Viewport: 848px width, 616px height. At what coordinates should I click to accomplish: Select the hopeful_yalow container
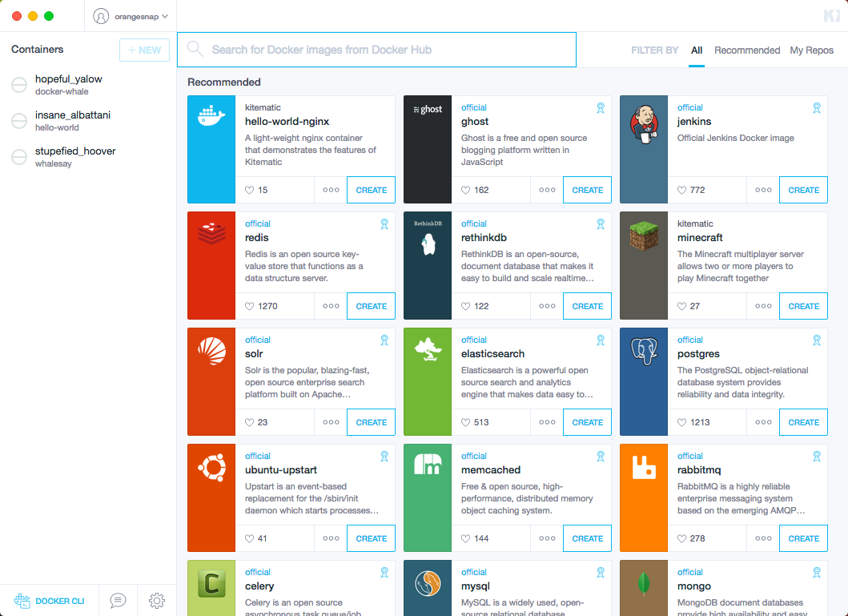(x=68, y=85)
